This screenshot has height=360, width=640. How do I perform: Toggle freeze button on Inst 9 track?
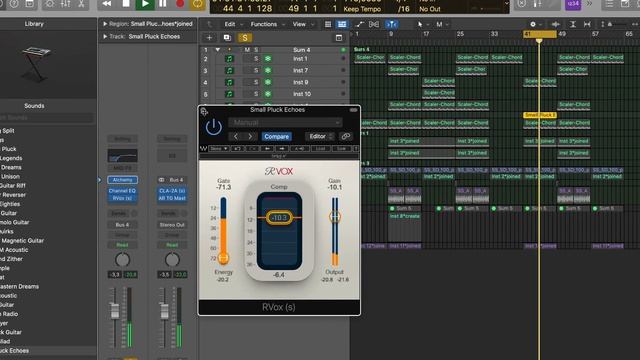click(268, 82)
